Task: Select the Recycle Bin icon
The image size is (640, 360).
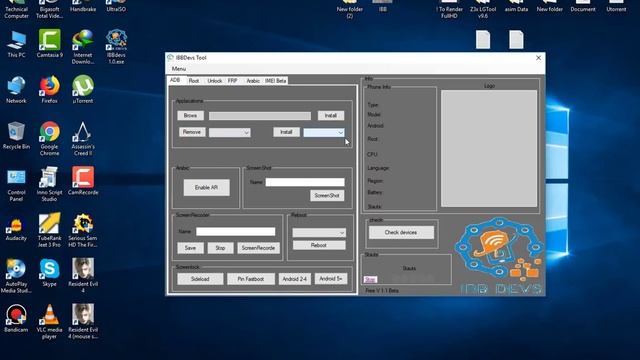Action: (16, 136)
